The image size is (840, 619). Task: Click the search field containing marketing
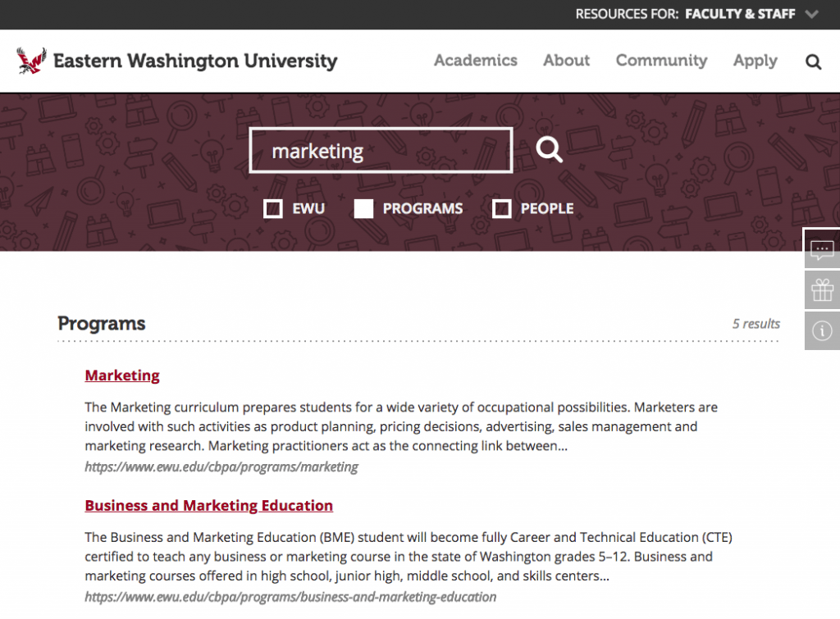(381, 151)
